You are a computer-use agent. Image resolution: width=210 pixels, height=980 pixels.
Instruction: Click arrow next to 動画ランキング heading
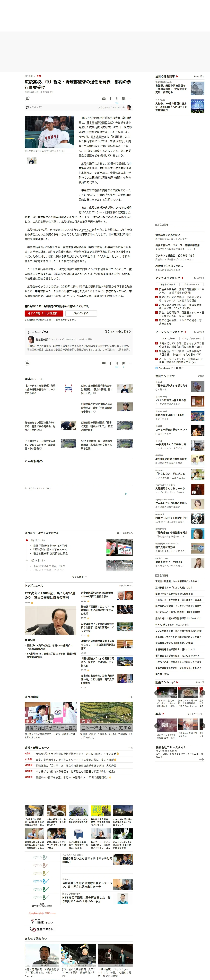(177, 683)
